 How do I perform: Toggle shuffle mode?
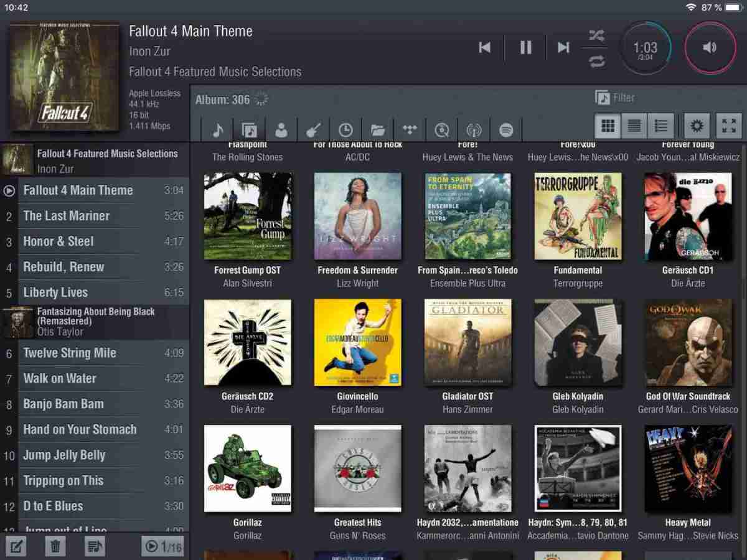point(596,35)
